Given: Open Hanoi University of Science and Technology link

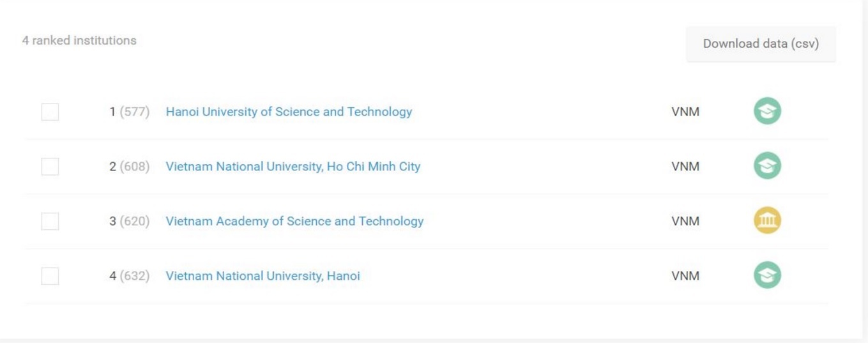Looking at the screenshot, I should 289,112.
